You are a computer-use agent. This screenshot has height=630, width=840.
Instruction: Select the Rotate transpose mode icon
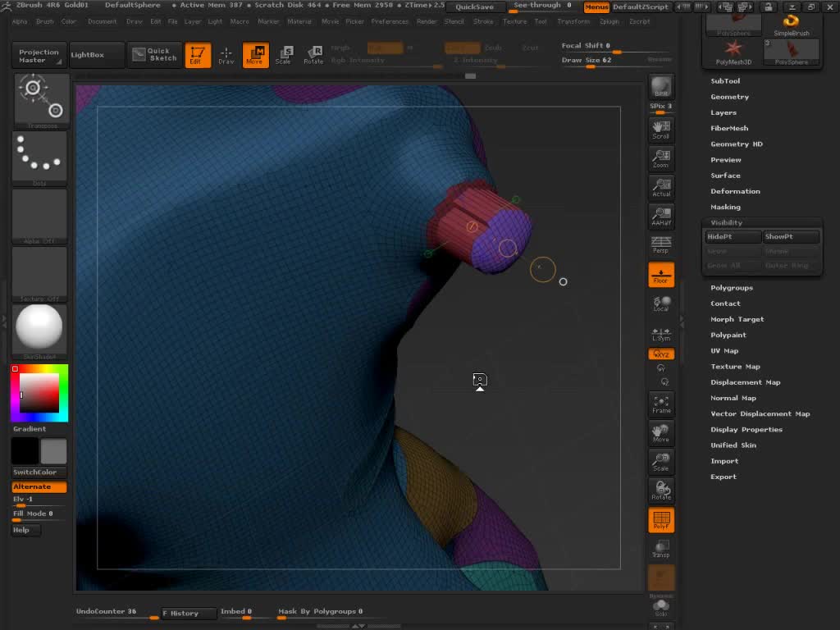point(313,55)
